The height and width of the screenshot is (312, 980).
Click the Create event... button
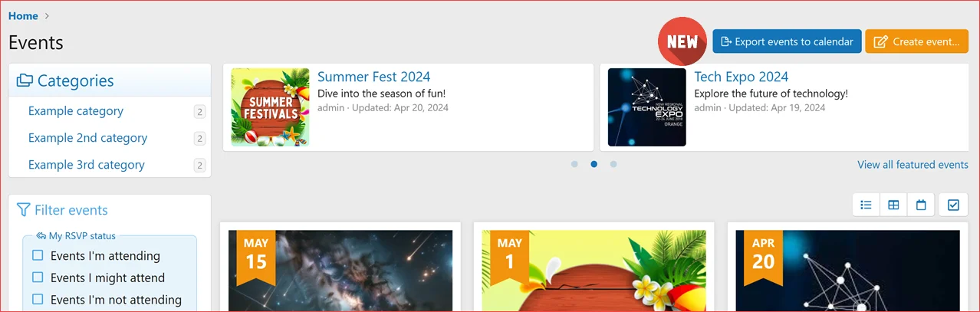coord(916,41)
